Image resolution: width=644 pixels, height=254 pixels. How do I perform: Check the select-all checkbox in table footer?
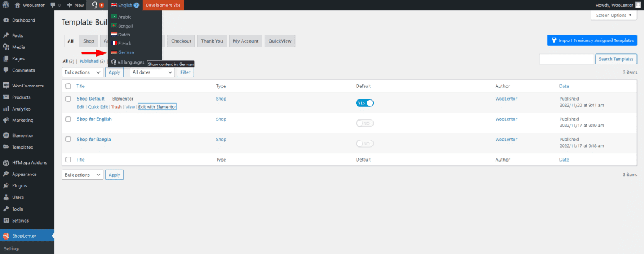(x=68, y=159)
